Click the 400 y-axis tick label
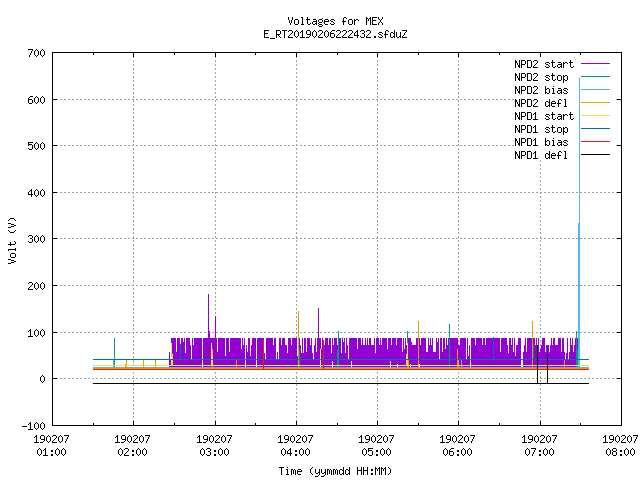 click(x=37, y=193)
